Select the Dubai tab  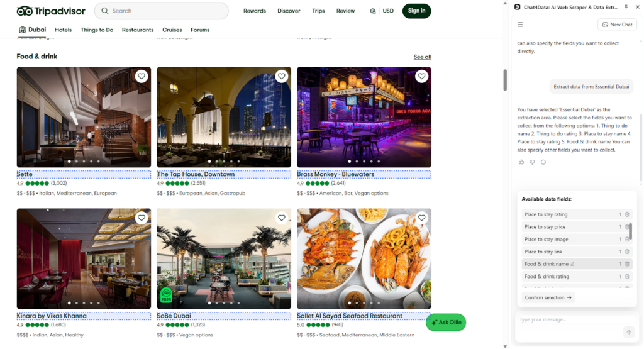33,30
